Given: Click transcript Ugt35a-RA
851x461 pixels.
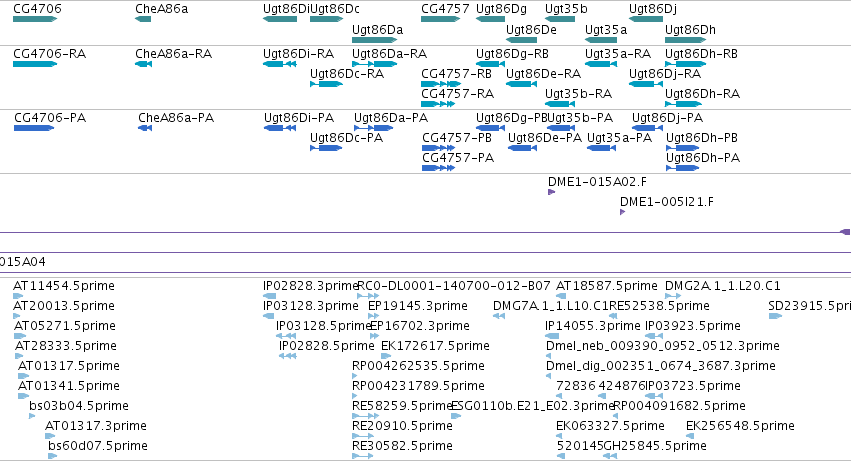Looking at the screenshot, I should click(601, 64).
